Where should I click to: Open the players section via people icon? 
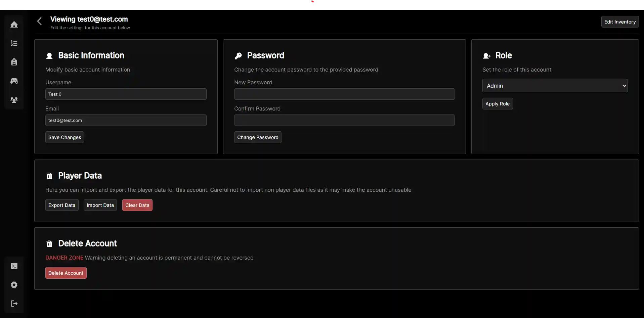(x=14, y=99)
